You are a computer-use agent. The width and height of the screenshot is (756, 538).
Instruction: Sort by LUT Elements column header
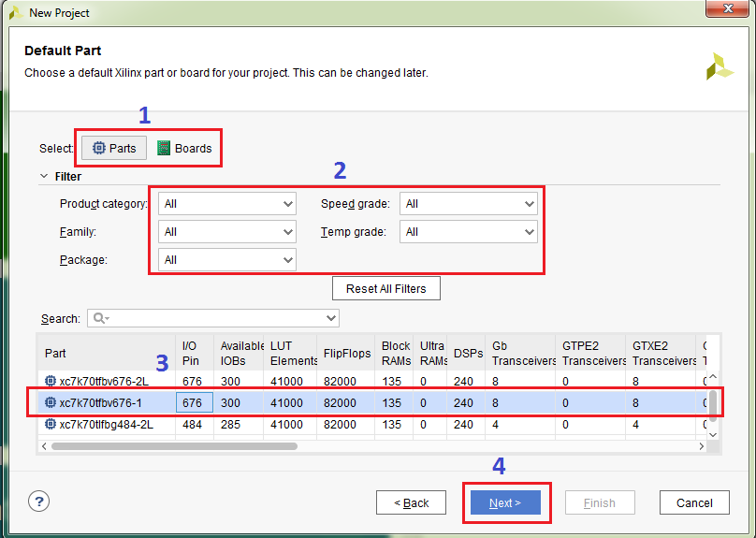coord(291,353)
